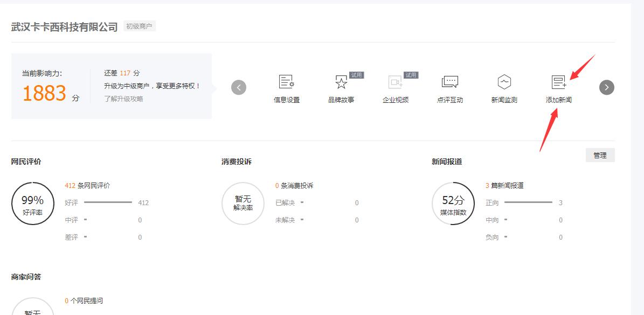The width and height of the screenshot is (644, 315).
Task: Click the 3 篇新闻报道 text
Action: 505,185
